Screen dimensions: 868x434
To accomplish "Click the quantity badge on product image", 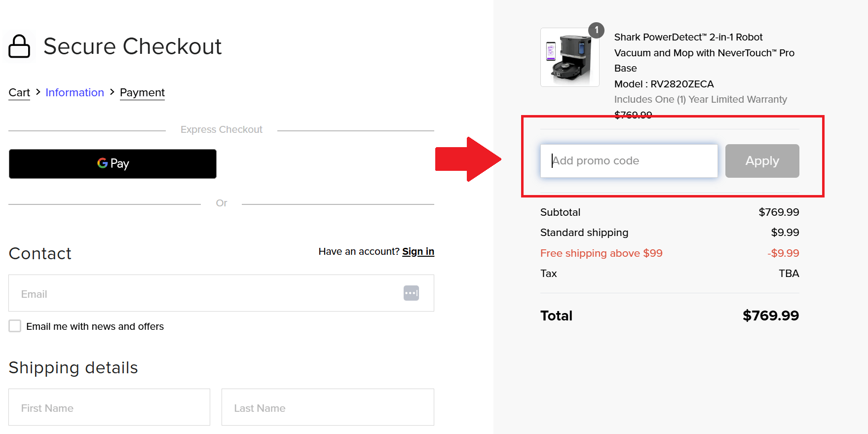I will point(597,30).
